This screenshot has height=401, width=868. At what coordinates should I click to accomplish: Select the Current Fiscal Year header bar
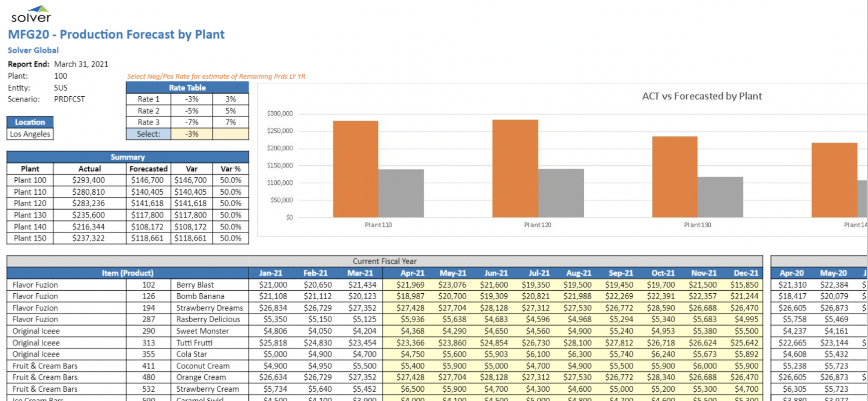coord(384,261)
